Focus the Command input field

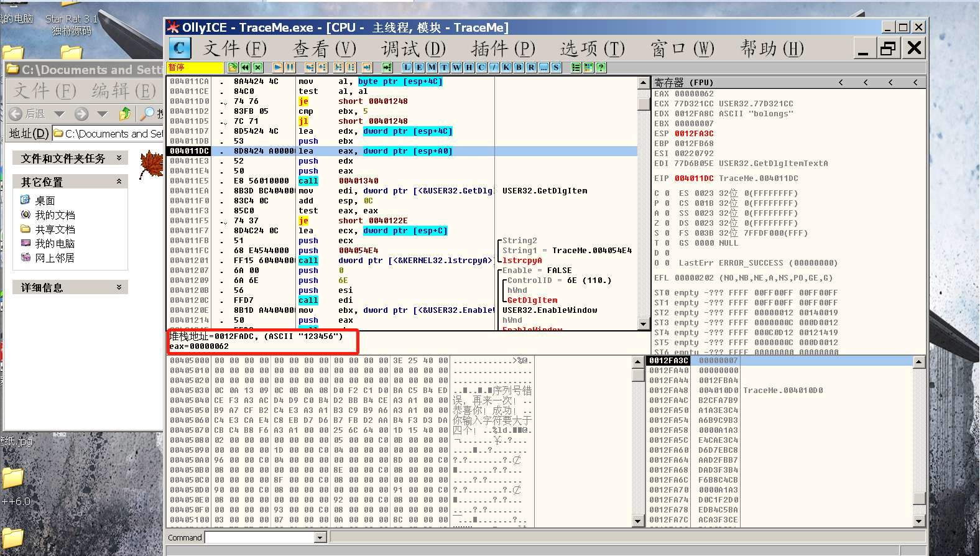coord(260,537)
